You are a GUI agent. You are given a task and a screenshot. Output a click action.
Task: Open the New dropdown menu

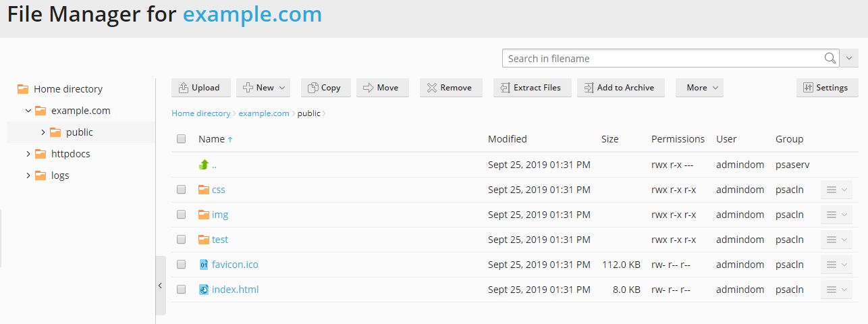pyautogui.click(x=265, y=88)
